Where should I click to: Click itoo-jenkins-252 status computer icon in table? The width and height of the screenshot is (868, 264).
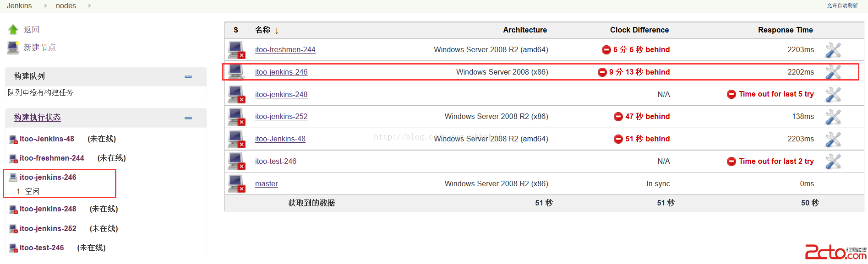(237, 117)
